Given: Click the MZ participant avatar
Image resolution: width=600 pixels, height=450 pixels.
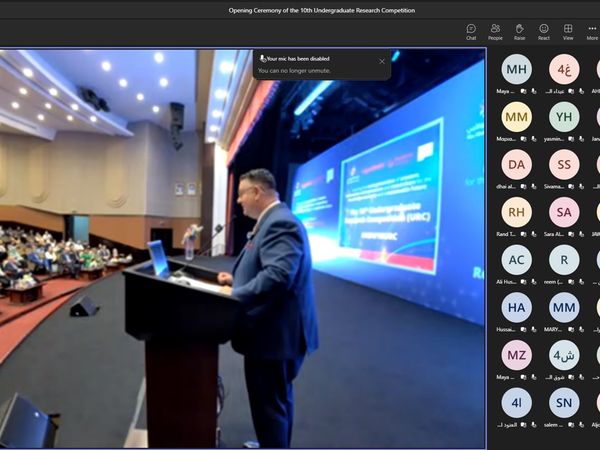Looking at the screenshot, I should [x=516, y=355].
